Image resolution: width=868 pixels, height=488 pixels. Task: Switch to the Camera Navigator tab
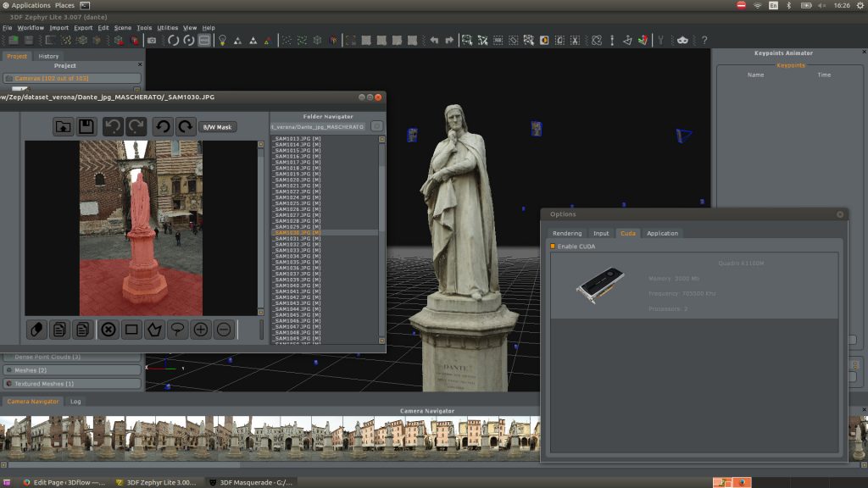[33, 402]
